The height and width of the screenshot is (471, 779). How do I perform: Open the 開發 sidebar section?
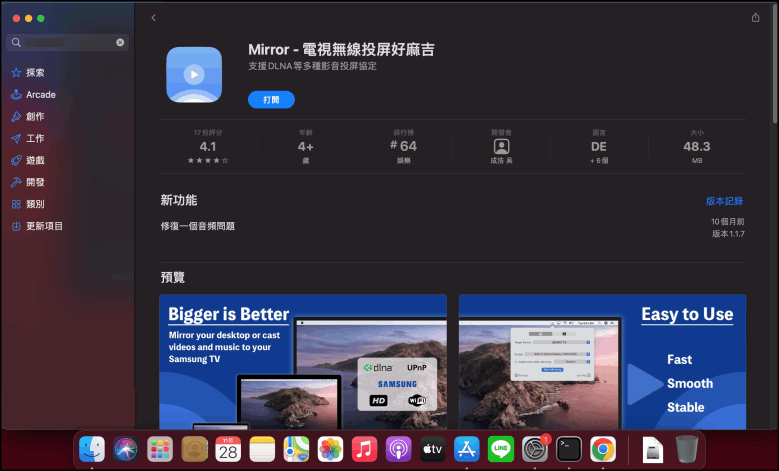coord(28,182)
